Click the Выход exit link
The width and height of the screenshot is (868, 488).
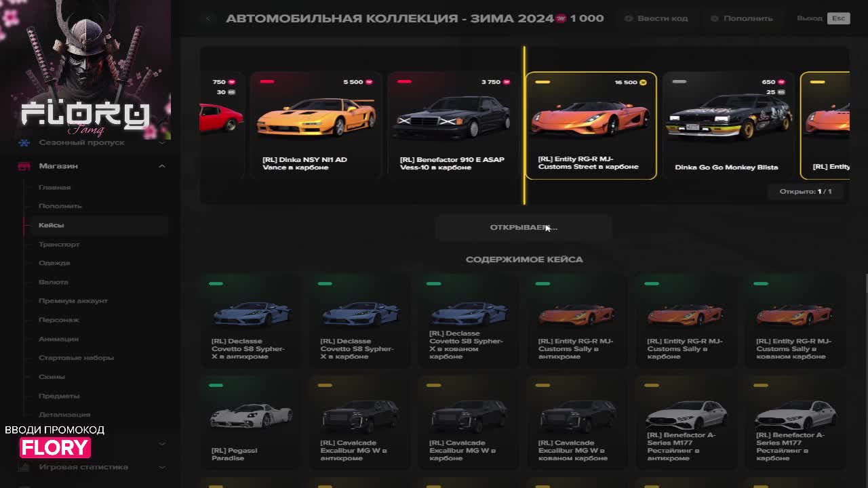[x=809, y=18]
